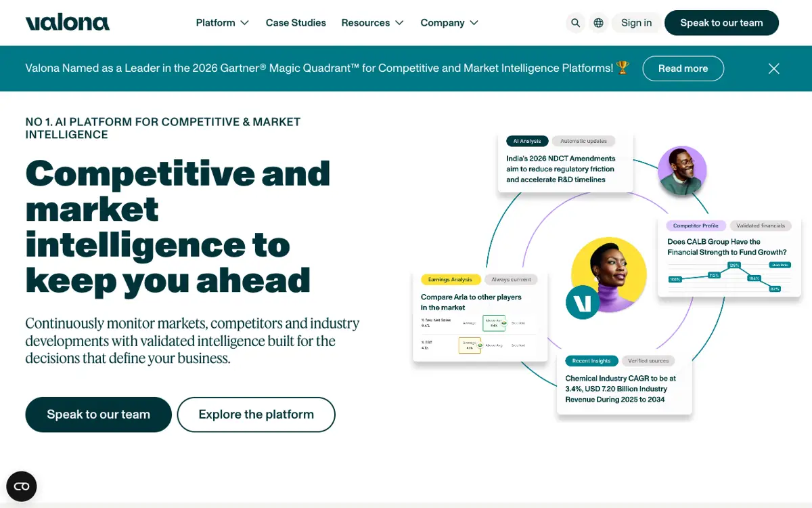Click the Gartner Magic Quadrant announcement text

point(328,68)
